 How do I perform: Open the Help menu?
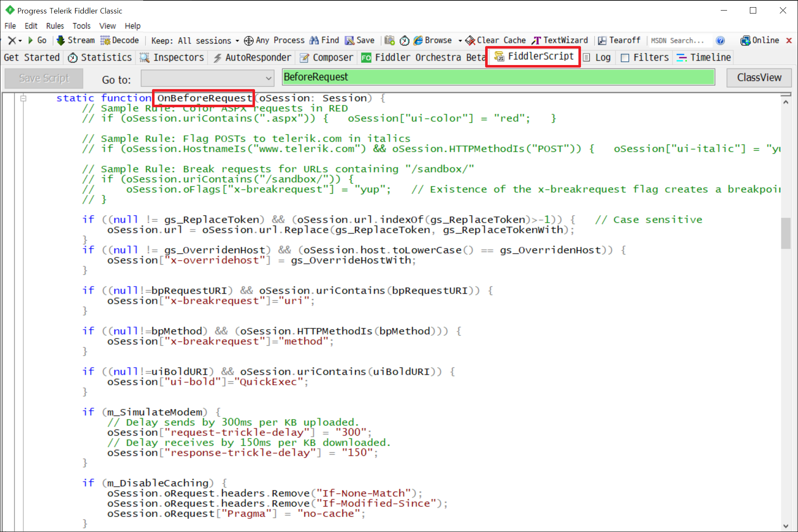(133, 26)
